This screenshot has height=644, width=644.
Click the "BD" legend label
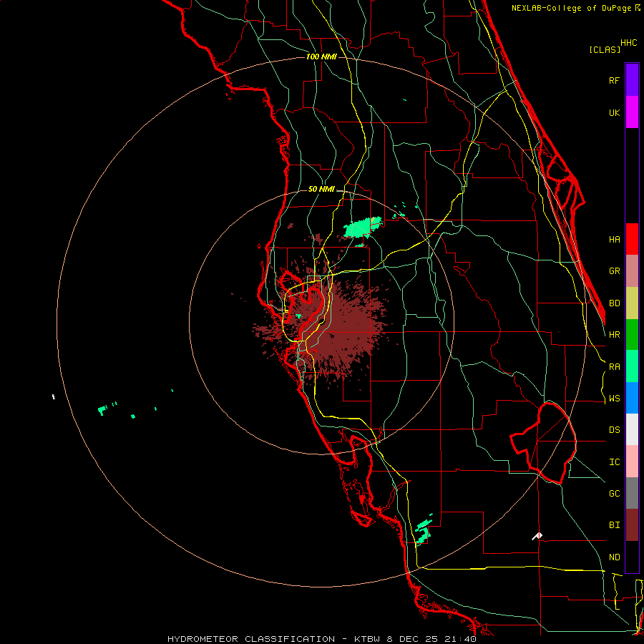pos(614,303)
